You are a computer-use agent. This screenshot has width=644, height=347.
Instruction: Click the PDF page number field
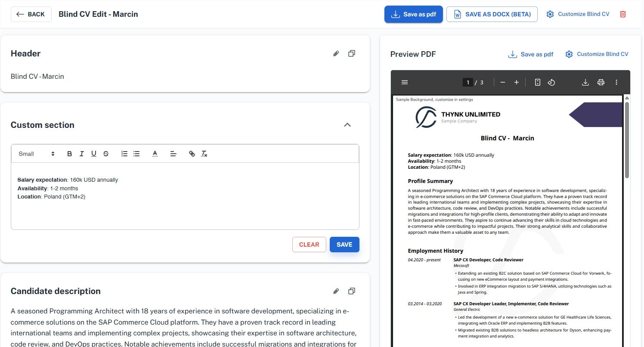[x=468, y=83]
